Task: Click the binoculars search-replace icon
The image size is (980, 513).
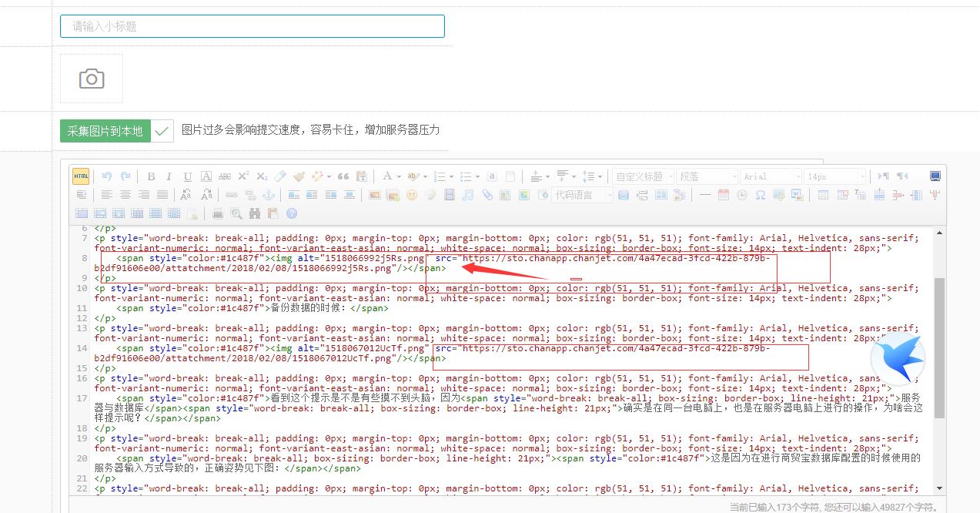Action: (255, 213)
